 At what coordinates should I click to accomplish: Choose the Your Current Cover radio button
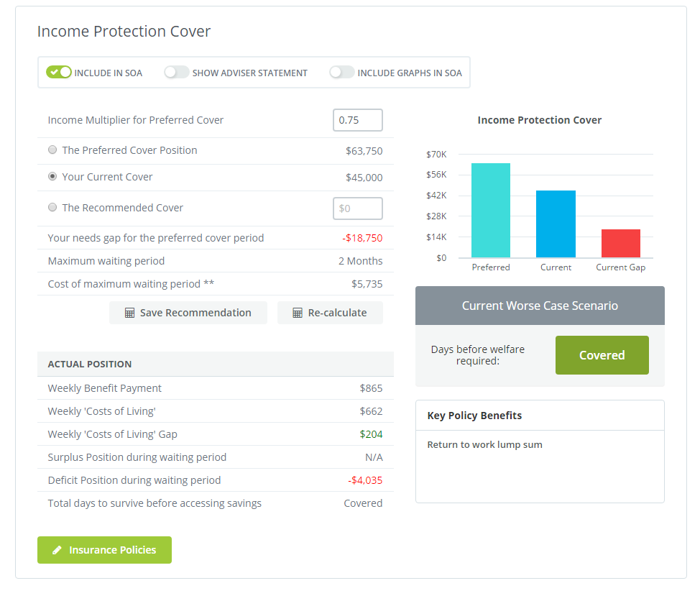coord(52,177)
